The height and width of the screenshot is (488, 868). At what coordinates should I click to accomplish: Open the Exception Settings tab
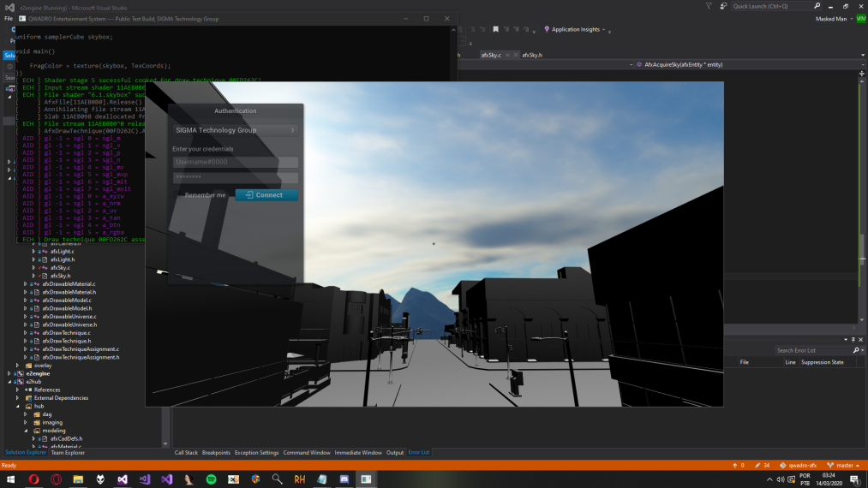[256, 453]
